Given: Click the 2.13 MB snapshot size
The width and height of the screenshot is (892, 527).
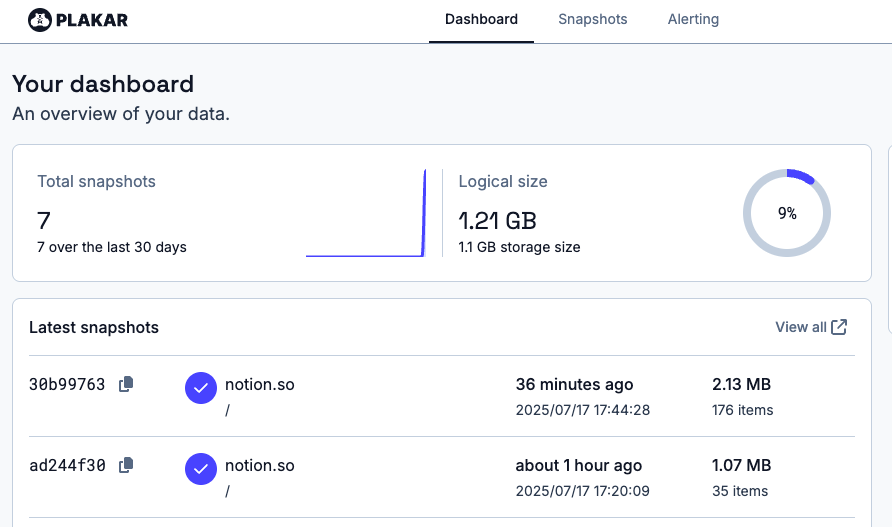Looking at the screenshot, I should click(741, 384).
